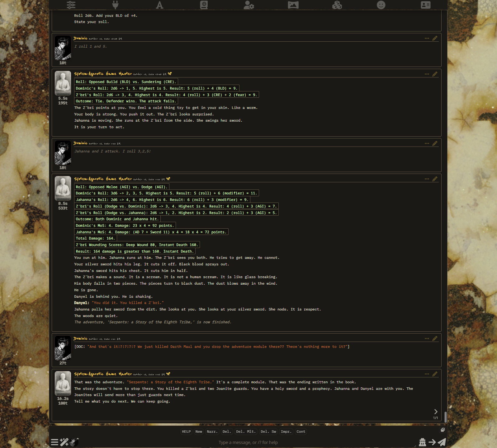Click the 'It is your turn to act.' text
Screen dimensions: 497x448
(99, 127)
